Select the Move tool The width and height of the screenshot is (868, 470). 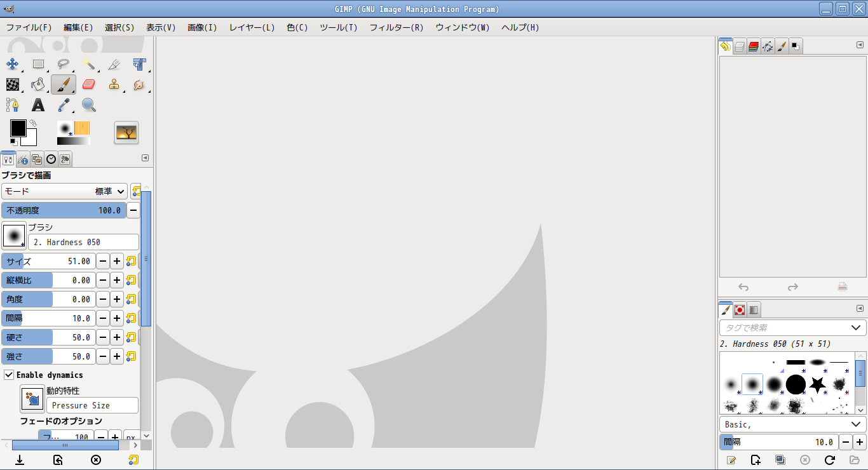pos(13,64)
